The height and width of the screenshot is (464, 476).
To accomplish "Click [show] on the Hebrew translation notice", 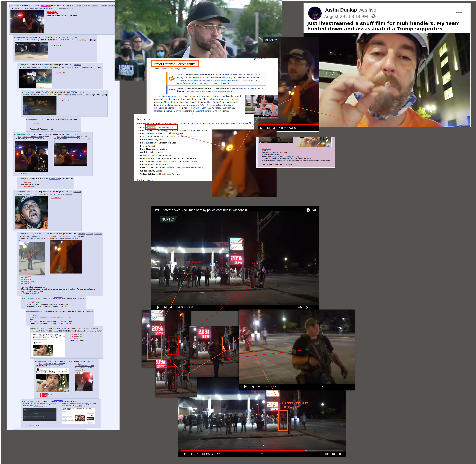I will pyautogui.click(x=261, y=88).
